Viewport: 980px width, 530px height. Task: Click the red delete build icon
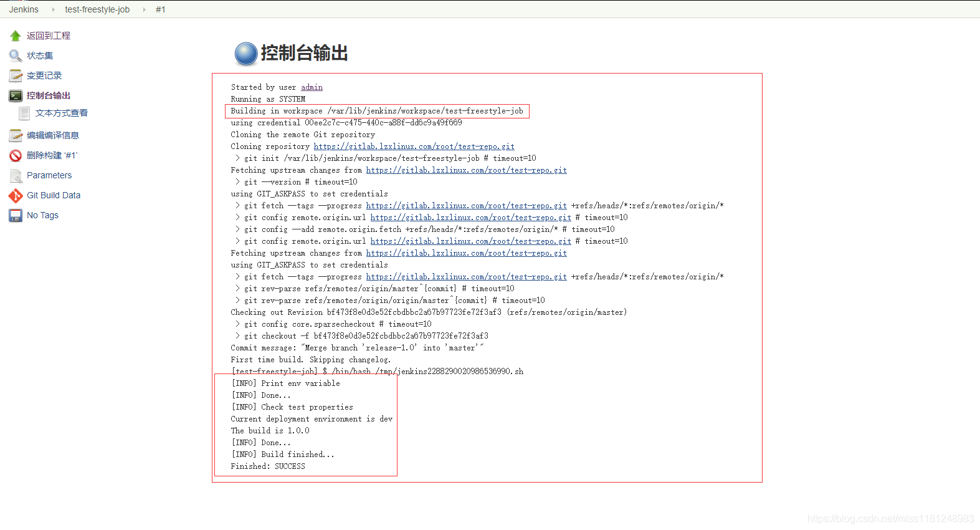point(16,155)
